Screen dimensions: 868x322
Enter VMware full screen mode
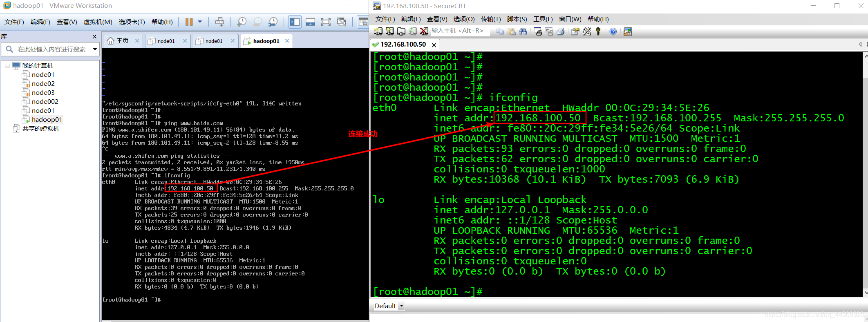tap(326, 22)
